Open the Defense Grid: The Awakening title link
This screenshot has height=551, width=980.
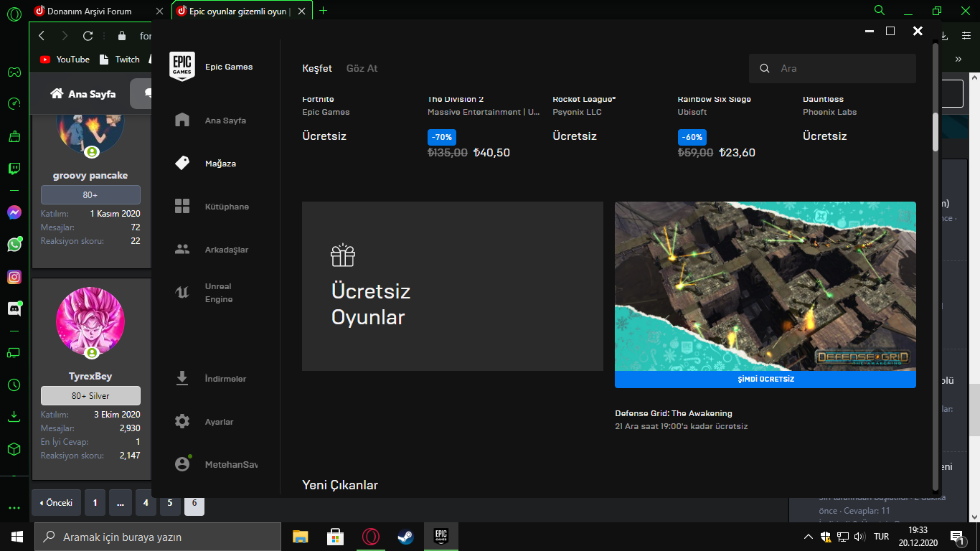[674, 413]
